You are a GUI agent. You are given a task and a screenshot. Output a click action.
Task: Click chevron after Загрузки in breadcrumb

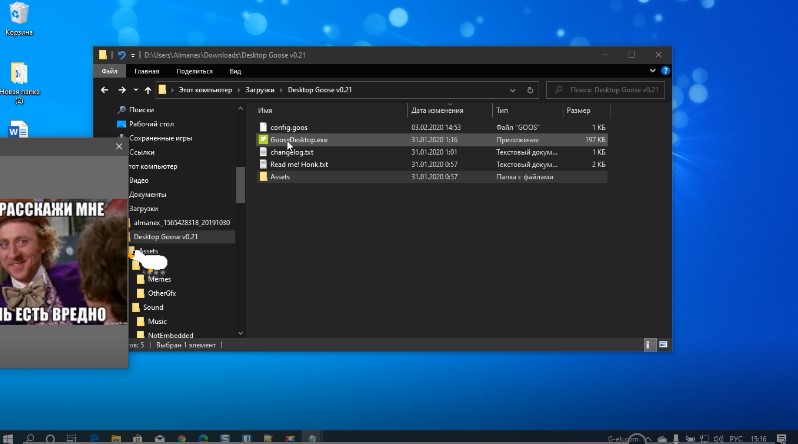tap(280, 90)
